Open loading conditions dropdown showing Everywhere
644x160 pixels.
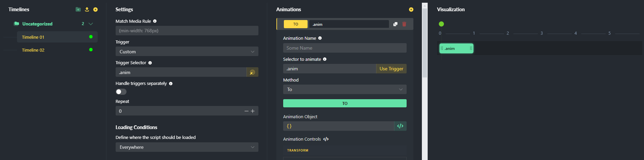coord(187,147)
